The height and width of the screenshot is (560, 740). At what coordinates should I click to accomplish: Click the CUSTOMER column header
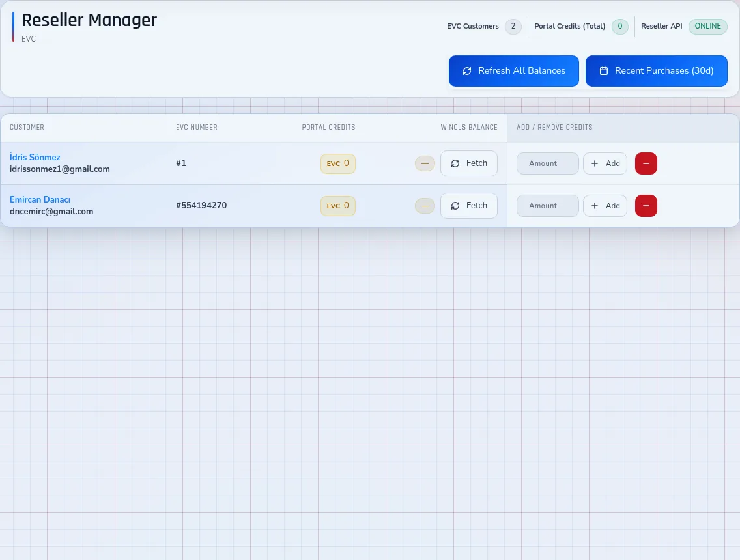pos(27,128)
